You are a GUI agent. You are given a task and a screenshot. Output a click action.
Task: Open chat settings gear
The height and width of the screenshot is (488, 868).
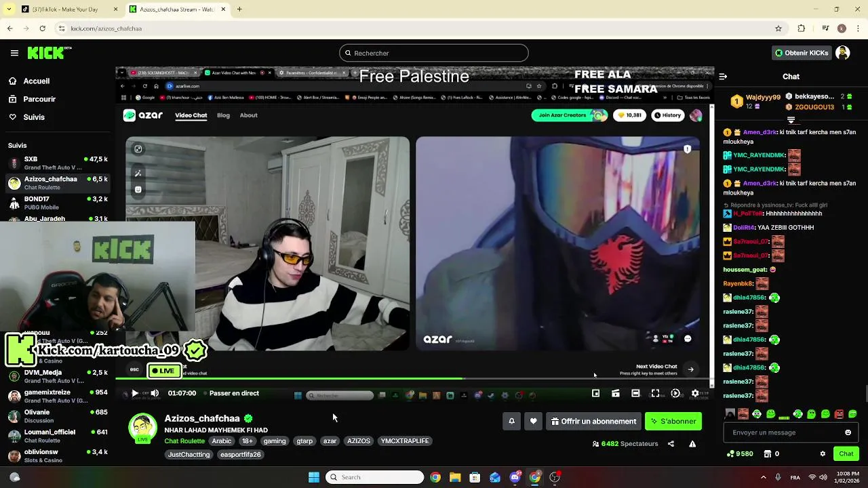(823, 453)
